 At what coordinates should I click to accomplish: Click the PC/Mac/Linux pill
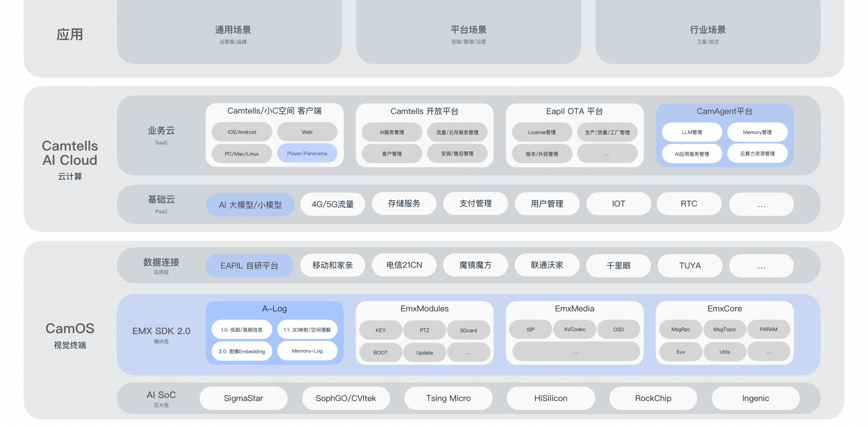coord(242,154)
